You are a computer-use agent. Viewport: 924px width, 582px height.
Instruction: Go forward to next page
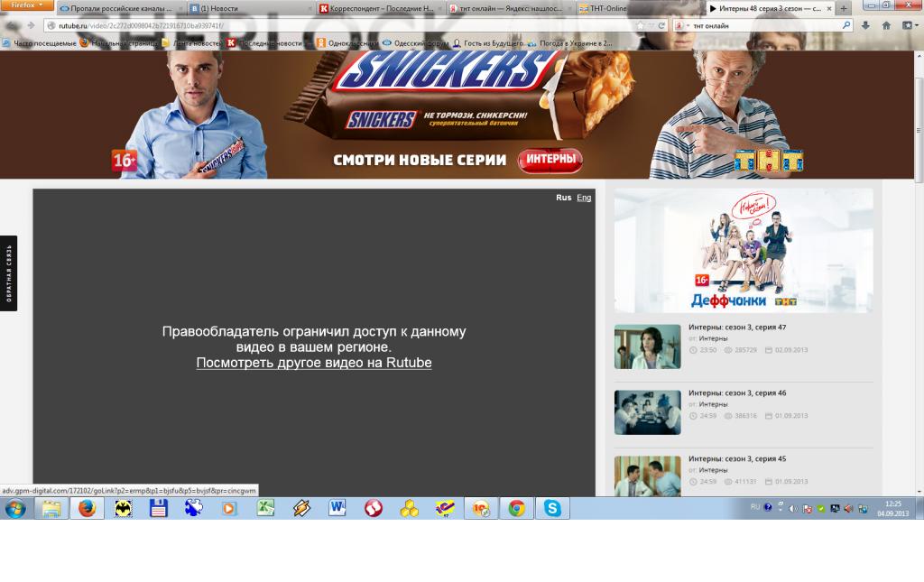31,25
